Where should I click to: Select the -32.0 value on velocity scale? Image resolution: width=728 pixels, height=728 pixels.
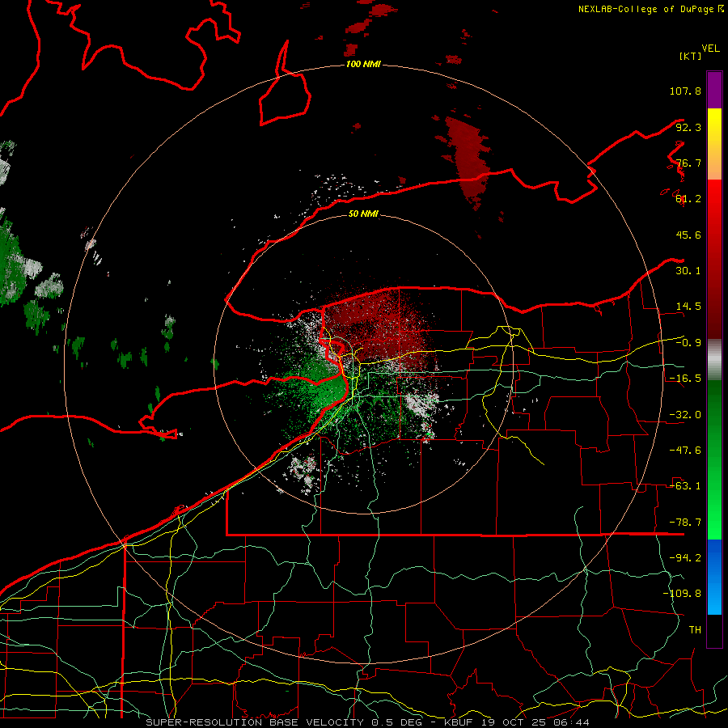[x=685, y=415]
